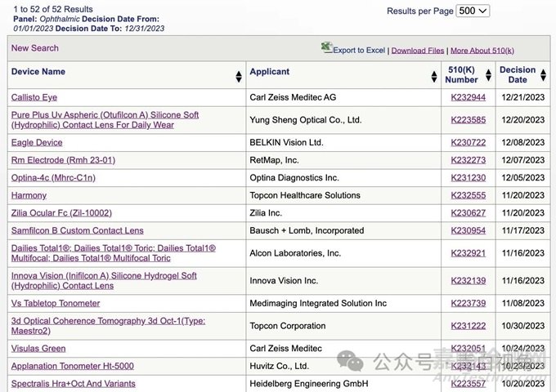Select the Visulas Green device link
Image resolution: width=556 pixels, height=392 pixels.
coord(38,349)
